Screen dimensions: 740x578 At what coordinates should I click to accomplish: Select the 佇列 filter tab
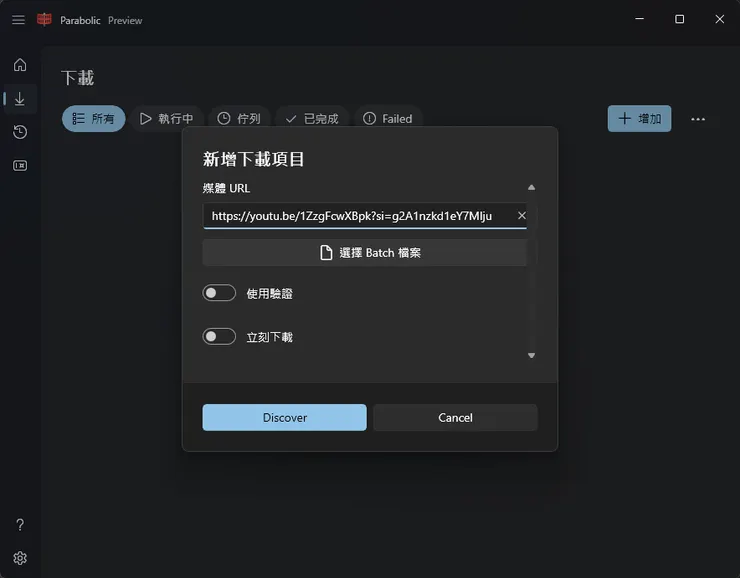click(x=239, y=118)
